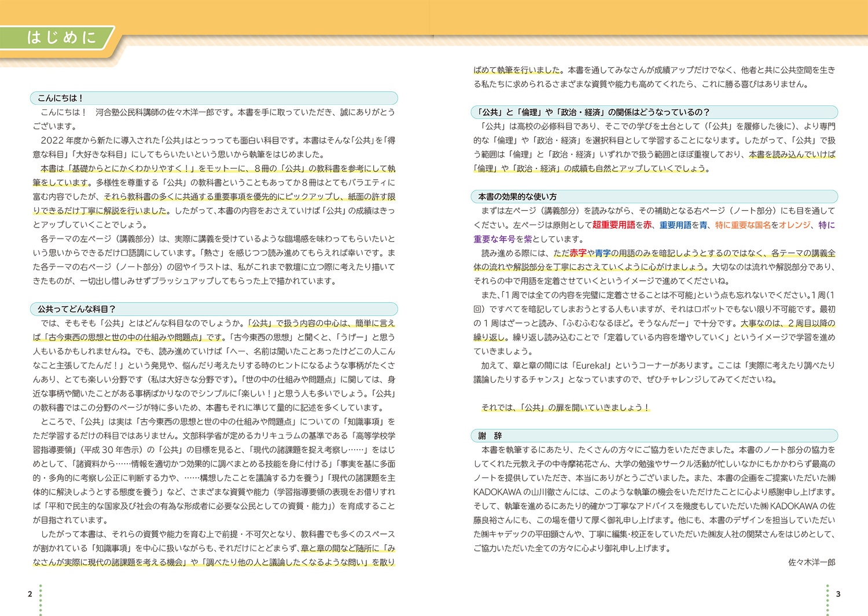Click page number 3 at bottom right
Image resolution: width=868 pixels, height=616 pixels.
click(x=838, y=594)
